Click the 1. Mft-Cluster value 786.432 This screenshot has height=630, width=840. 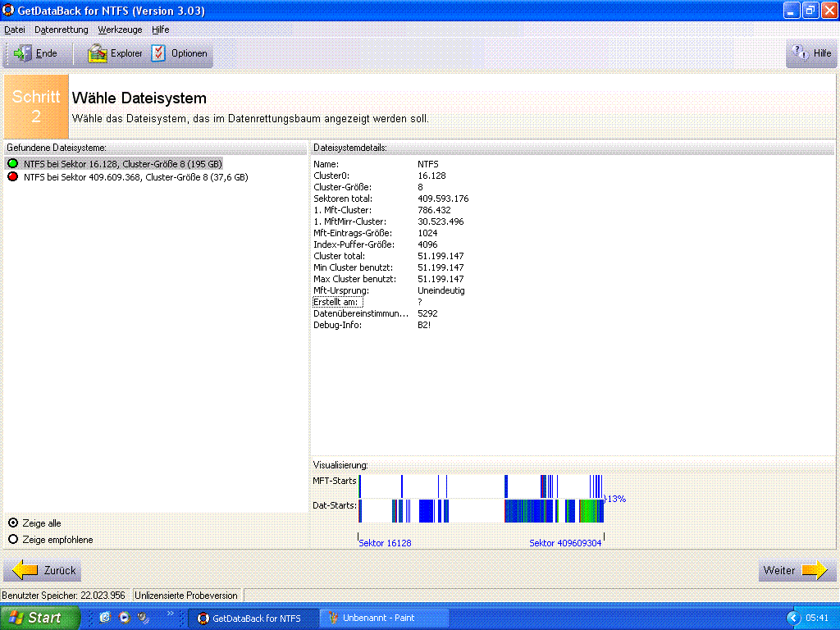tap(434, 210)
